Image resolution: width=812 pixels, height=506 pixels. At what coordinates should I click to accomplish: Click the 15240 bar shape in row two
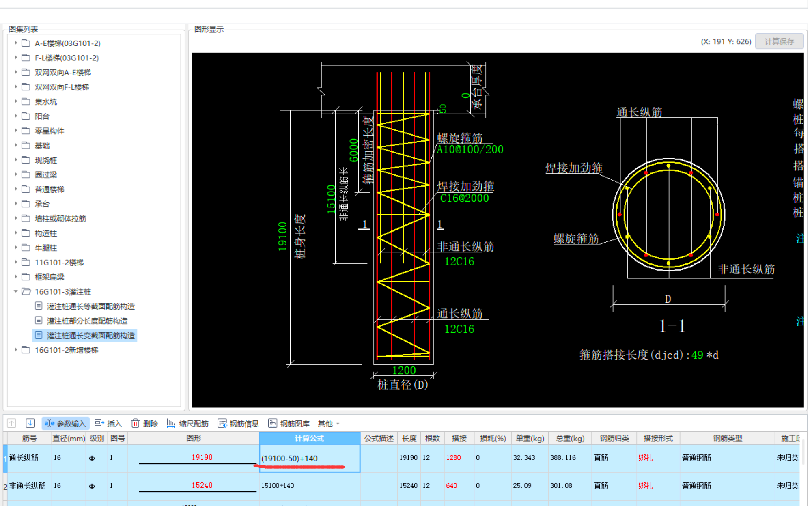click(x=198, y=487)
